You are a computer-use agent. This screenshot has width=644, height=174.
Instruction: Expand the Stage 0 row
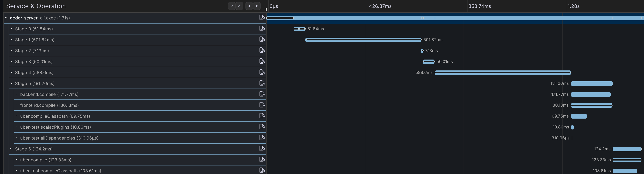point(11,29)
